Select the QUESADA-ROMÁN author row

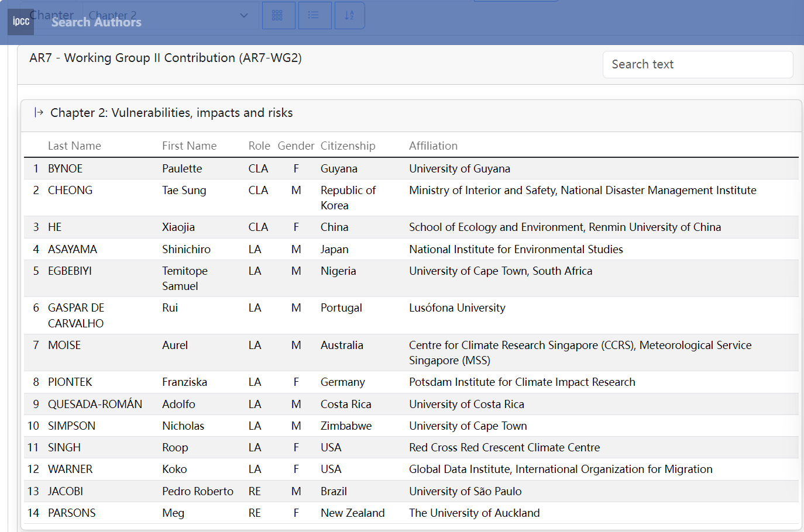click(95, 405)
